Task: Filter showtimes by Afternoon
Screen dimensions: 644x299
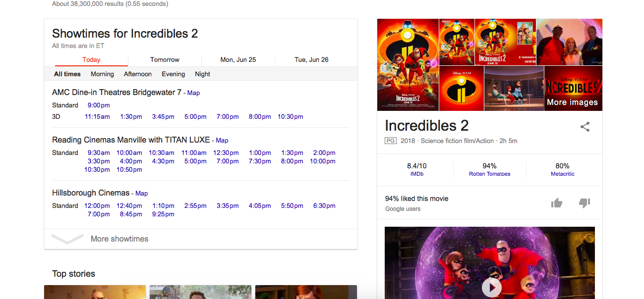Action: point(138,74)
